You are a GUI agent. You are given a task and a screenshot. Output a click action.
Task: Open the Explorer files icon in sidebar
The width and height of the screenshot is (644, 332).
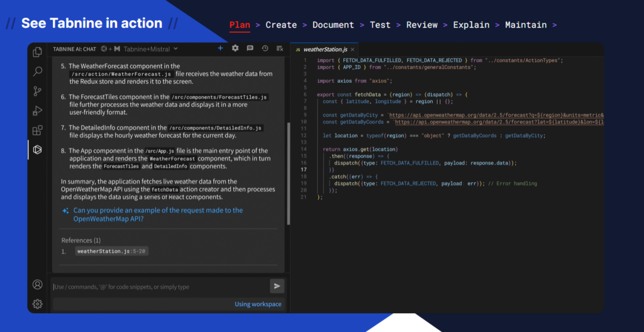pyautogui.click(x=37, y=52)
